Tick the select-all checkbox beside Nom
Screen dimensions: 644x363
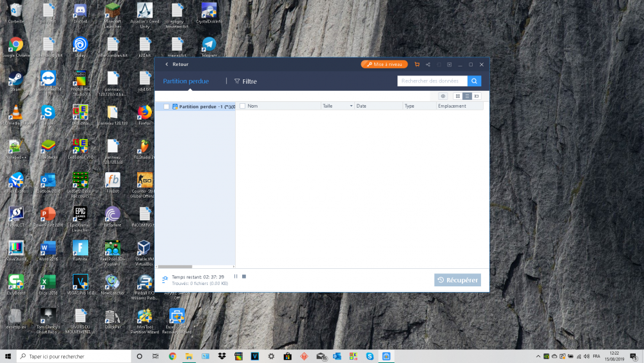click(242, 106)
